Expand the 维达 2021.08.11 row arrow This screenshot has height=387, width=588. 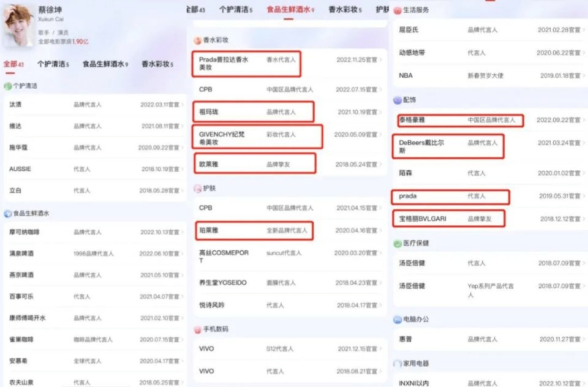pyautogui.click(x=183, y=126)
